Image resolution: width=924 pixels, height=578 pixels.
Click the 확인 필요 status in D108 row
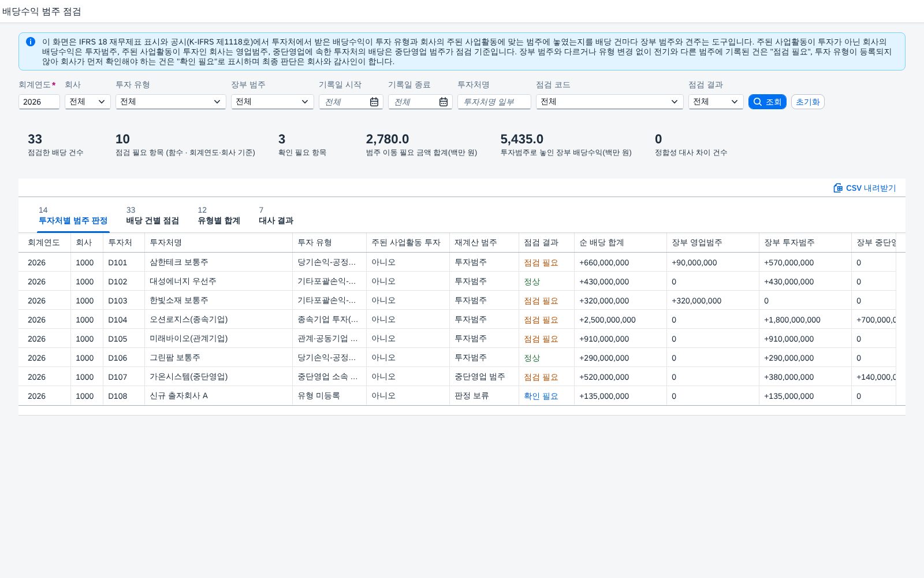[541, 396]
